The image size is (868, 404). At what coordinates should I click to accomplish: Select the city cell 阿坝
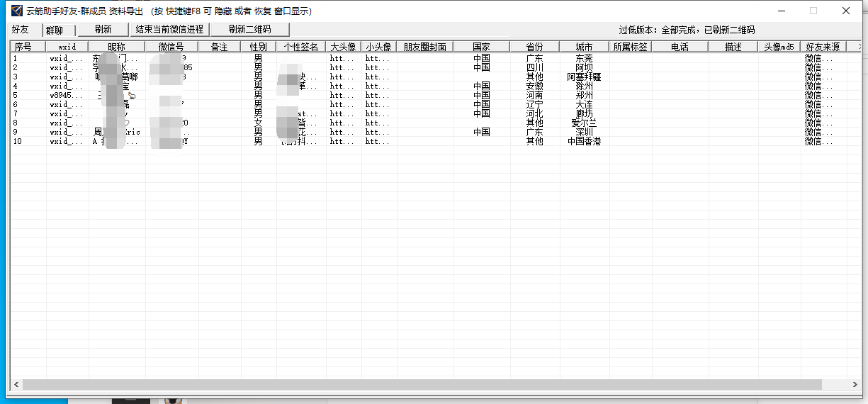pos(585,67)
